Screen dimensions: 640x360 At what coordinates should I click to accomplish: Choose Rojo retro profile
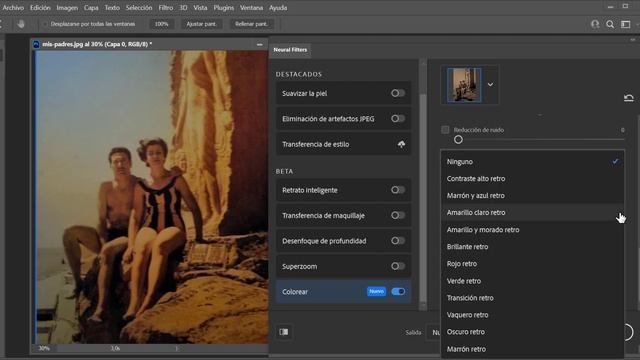pos(532,264)
